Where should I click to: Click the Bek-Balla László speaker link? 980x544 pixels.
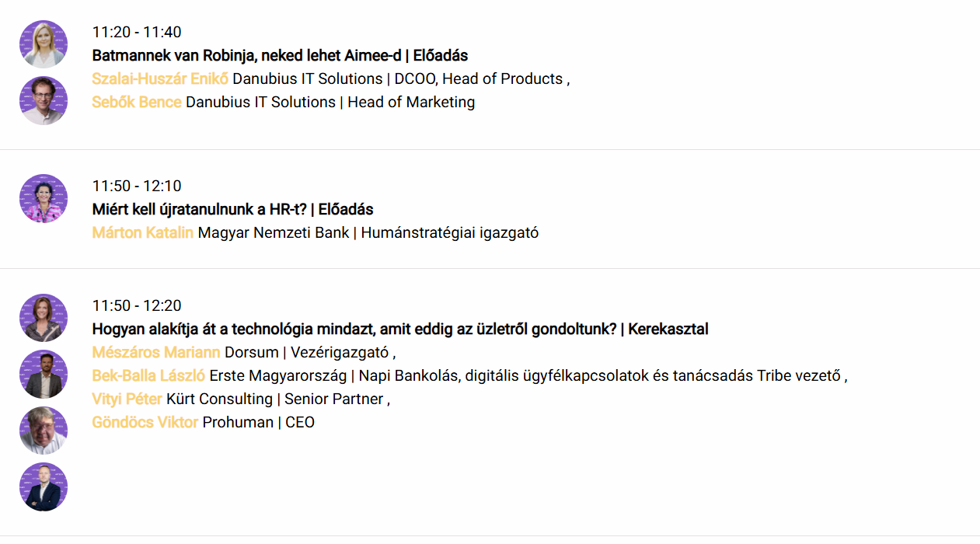[148, 376]
